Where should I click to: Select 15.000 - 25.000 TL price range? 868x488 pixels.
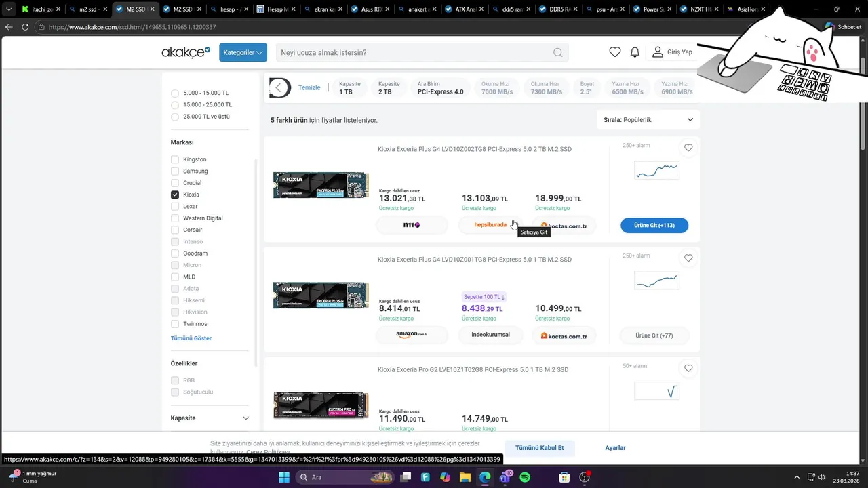(x=175, y=105)
